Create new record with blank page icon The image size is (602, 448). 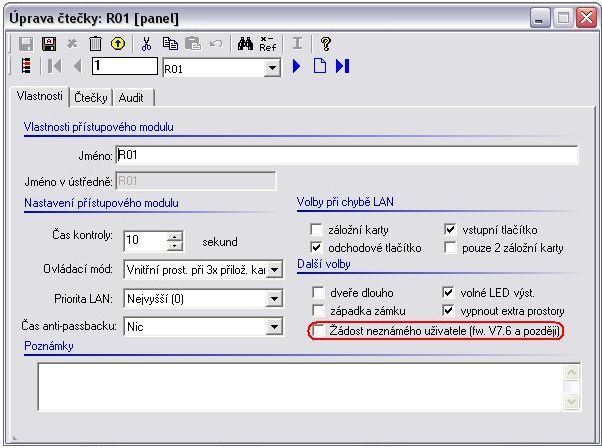click(320, 67)
